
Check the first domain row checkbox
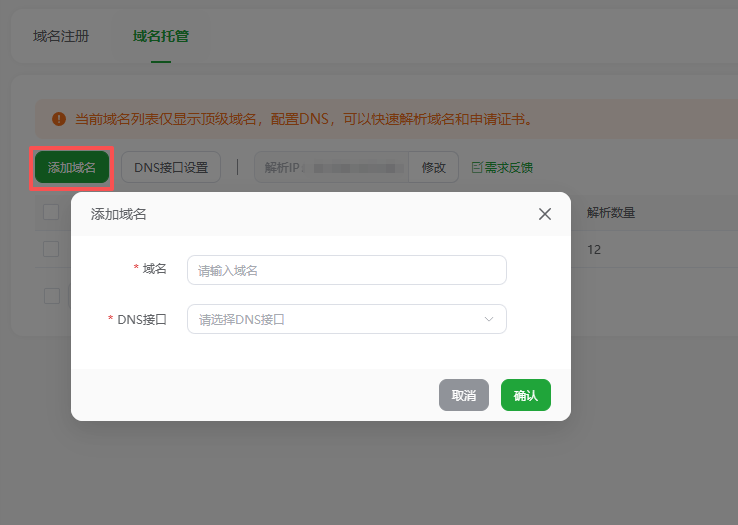pos(51,249)
